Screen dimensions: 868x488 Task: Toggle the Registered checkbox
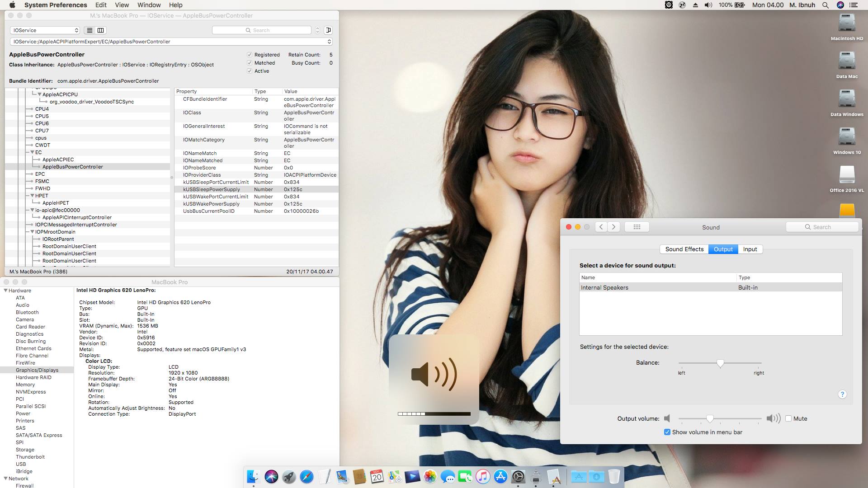click(249, 55)
